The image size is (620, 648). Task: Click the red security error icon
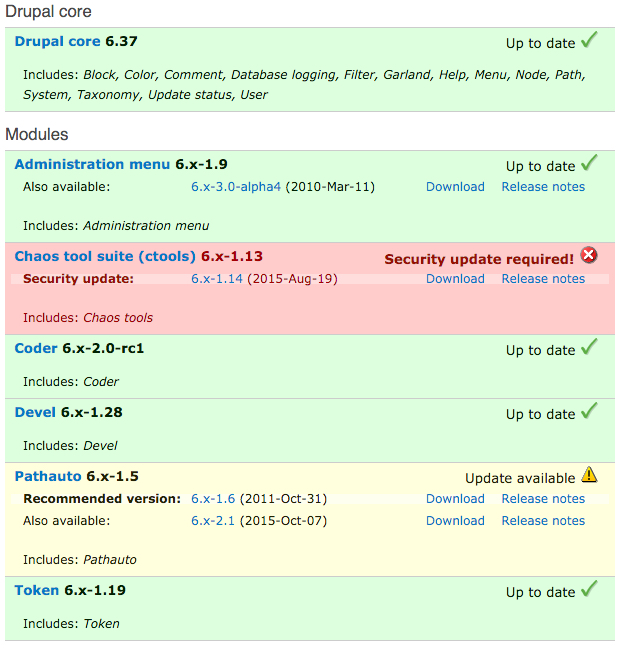(589, 255)
